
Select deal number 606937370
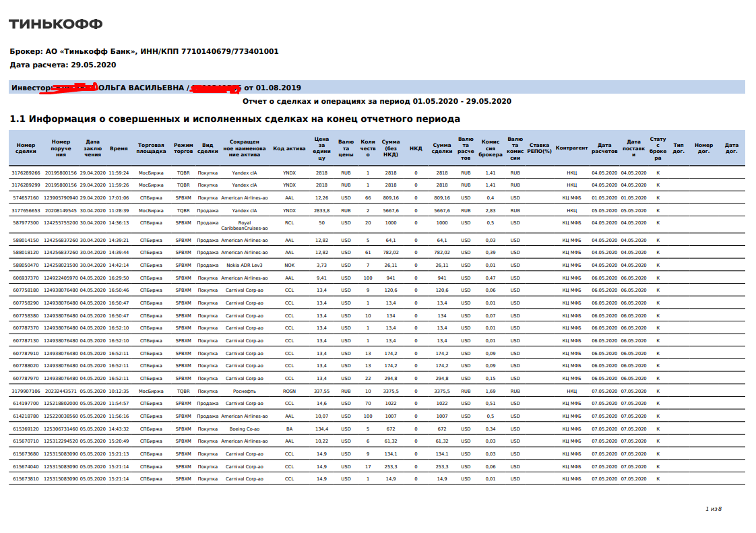pyautogui.click(x=26, y=278)
